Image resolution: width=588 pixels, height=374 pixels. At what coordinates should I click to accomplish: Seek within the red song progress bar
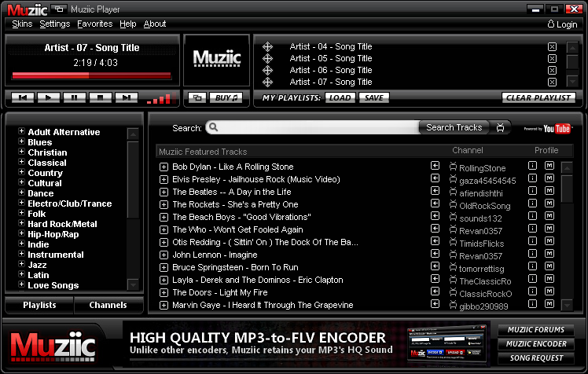(x=91, y=75)
